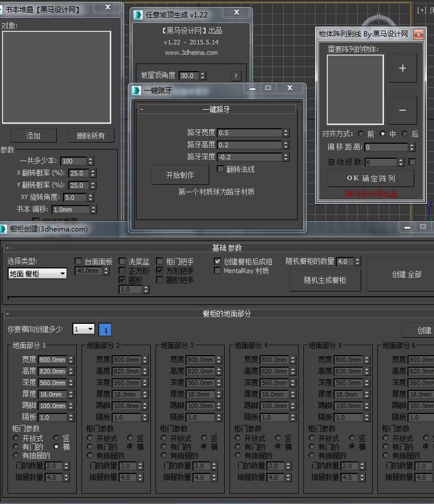434x504 pixels.
Task: Select 开放式 radio in 地面部分 1
Action: click(x=16, y=438)
